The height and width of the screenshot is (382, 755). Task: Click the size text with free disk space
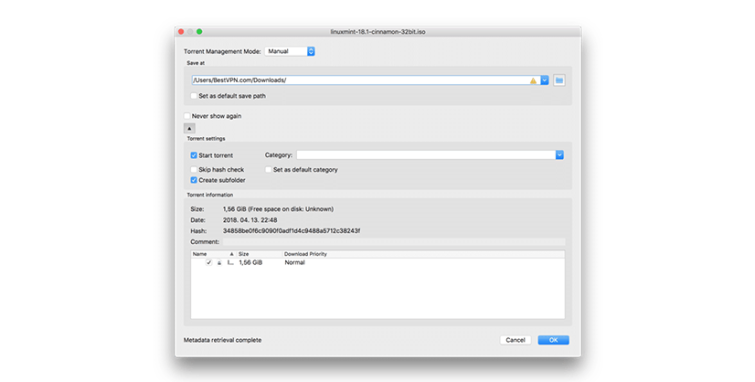(278, 209)
